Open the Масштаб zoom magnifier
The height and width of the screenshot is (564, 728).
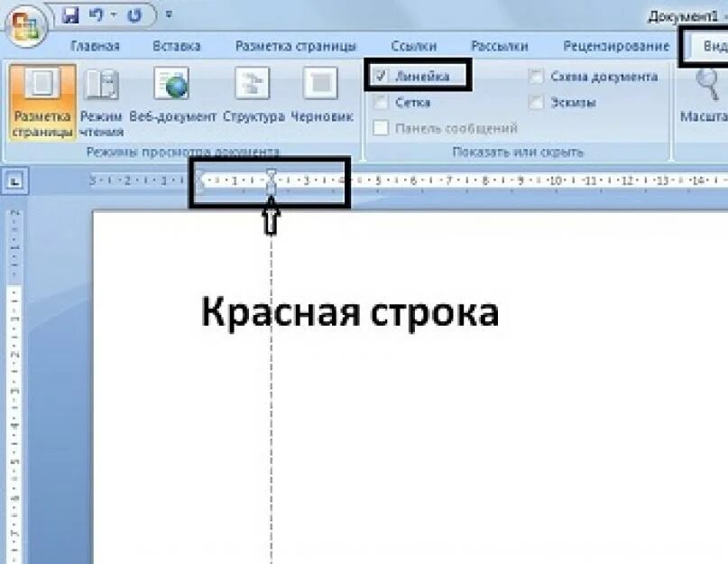point(705,96)
